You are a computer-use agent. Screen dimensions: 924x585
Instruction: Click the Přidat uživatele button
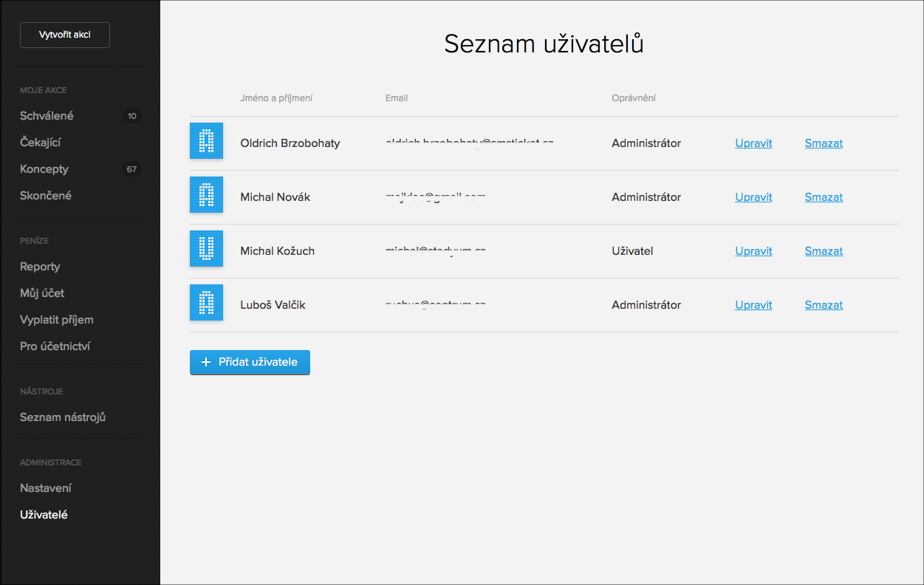(250, 363)
